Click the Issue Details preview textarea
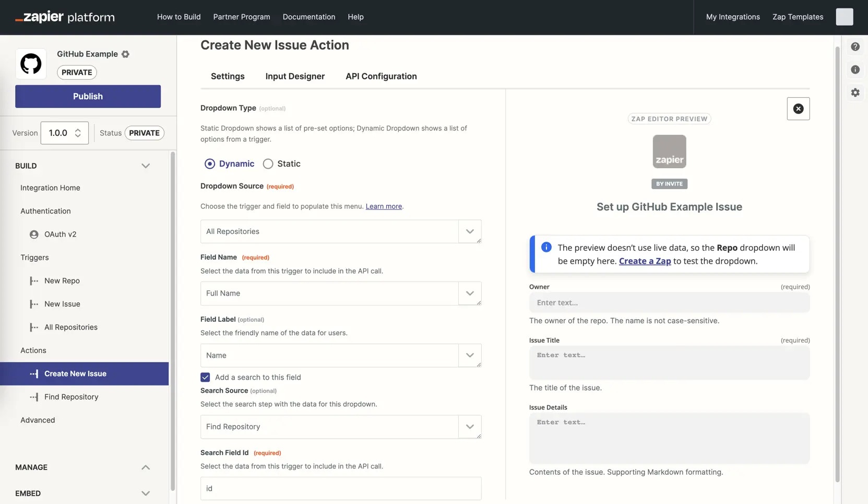Screen dimensions: 868x504 (x=669, y=439)
